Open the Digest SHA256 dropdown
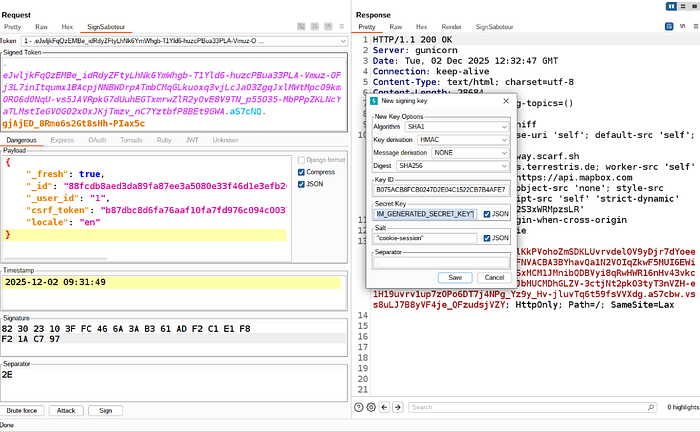 453,166
